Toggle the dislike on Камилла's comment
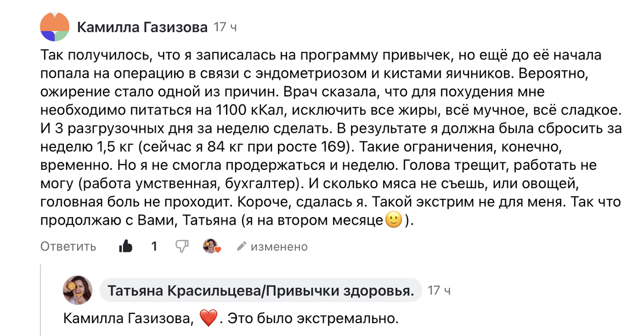644x336 pixels. coord(182,247)
